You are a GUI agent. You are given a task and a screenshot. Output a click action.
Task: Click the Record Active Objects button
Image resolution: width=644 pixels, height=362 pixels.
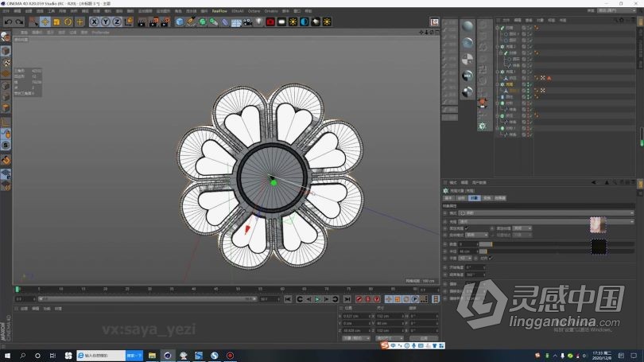click(x=359, y=299)
